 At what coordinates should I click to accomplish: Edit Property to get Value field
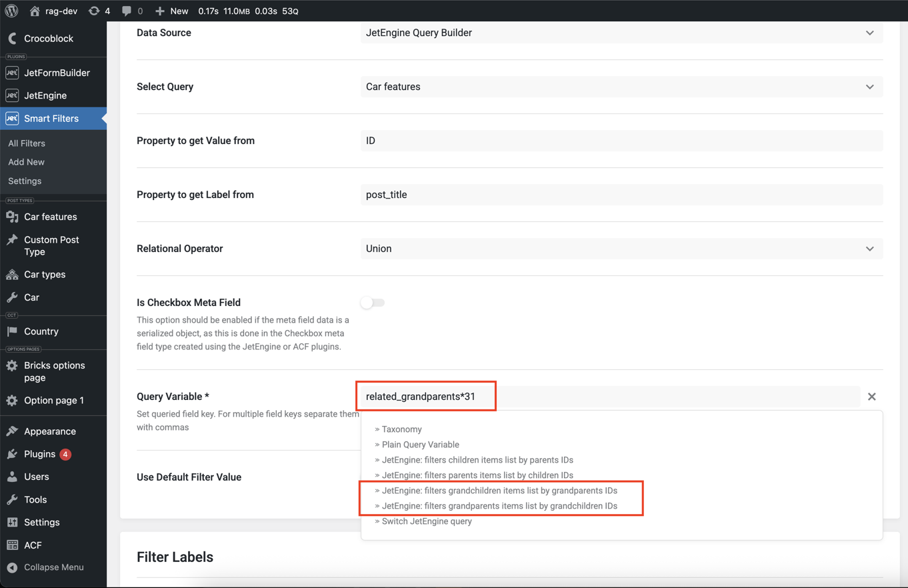tap(621, 141)
